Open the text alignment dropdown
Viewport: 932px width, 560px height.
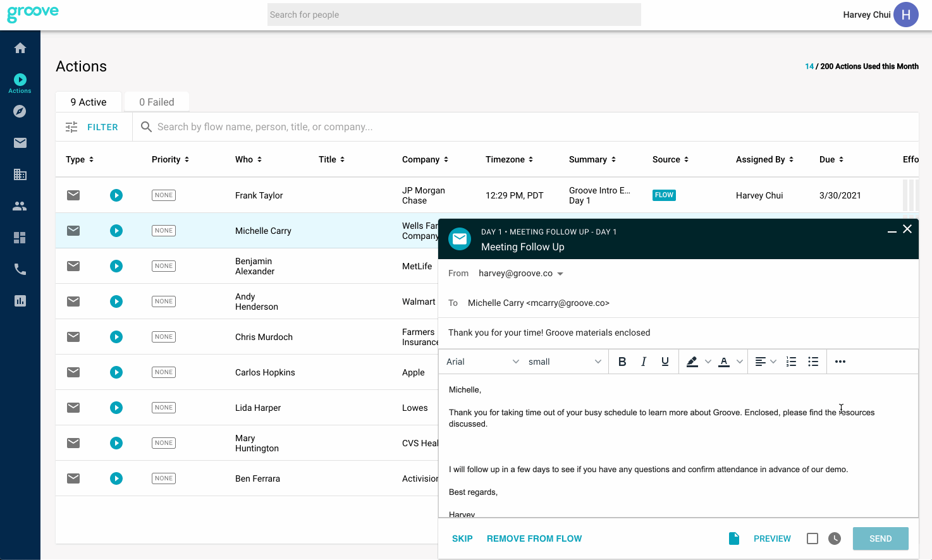coord(766,362)
